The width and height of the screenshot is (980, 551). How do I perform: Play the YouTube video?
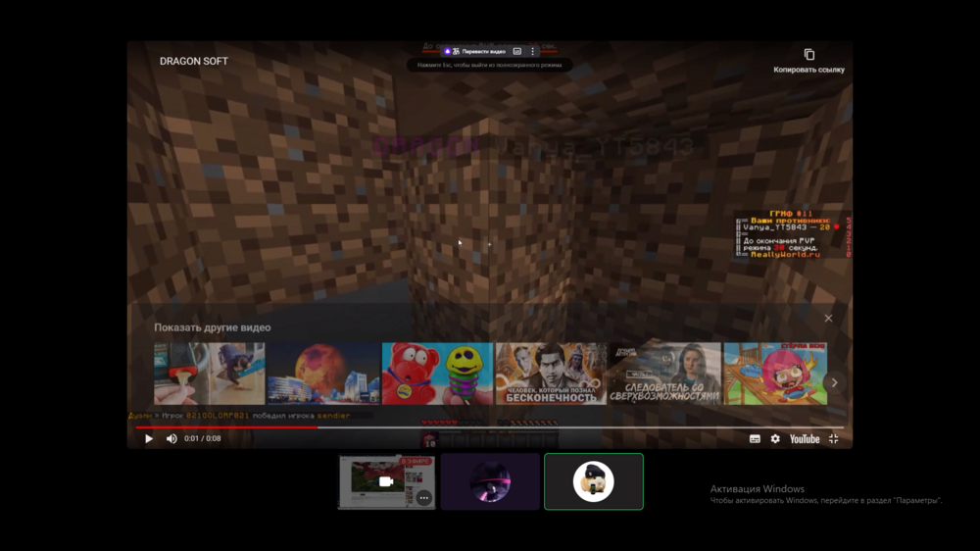point(149,439)
